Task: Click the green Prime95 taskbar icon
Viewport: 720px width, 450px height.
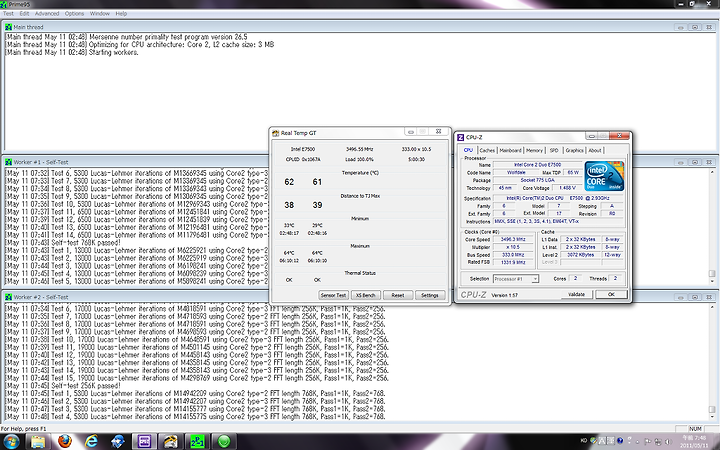Action: click(197, 442)
